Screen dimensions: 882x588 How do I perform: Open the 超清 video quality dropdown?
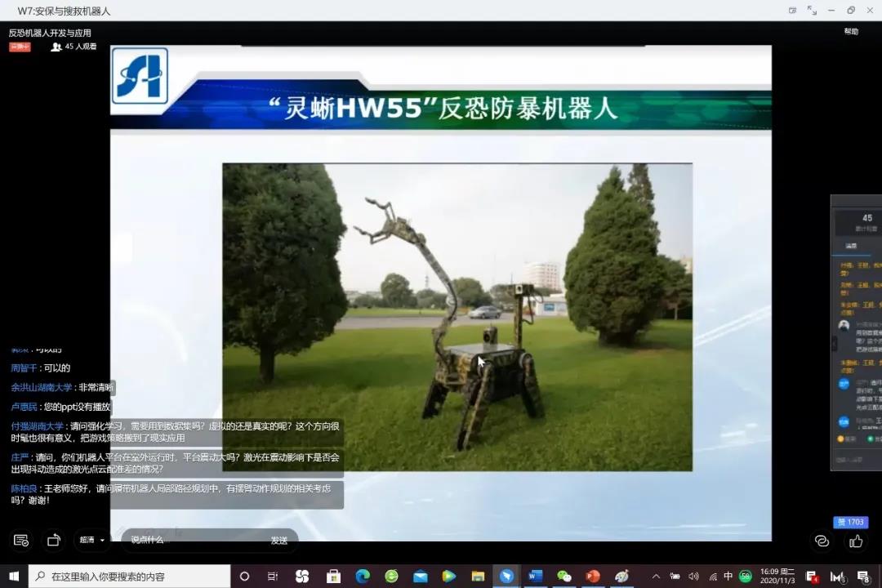[x=91, y=540]
